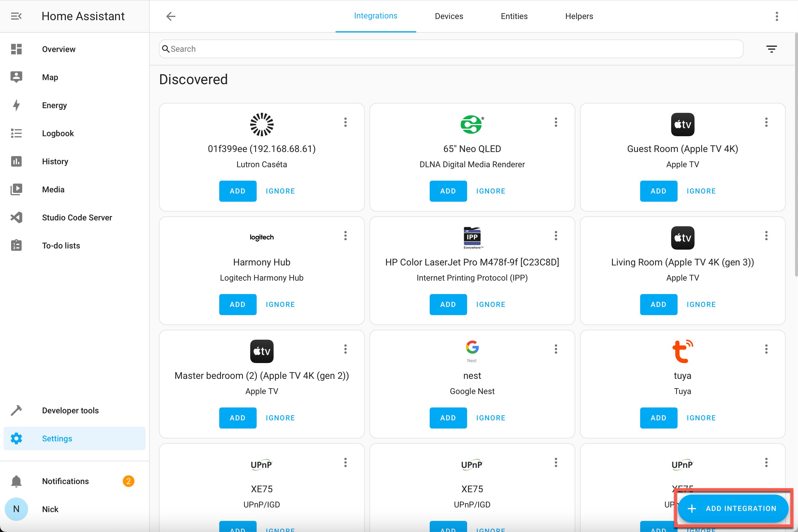Switch to the Helpers tab
Image resolution: width=798 pixels, height=532 pixels.
click(579, 16)
